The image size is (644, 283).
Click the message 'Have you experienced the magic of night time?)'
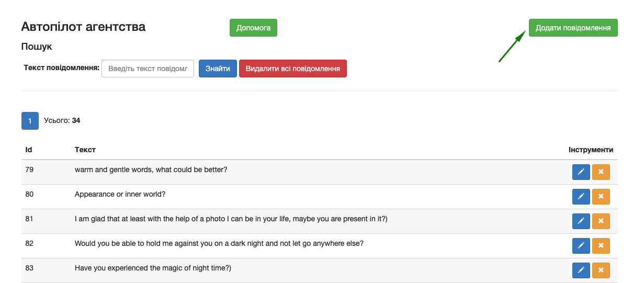click(153, 268)
